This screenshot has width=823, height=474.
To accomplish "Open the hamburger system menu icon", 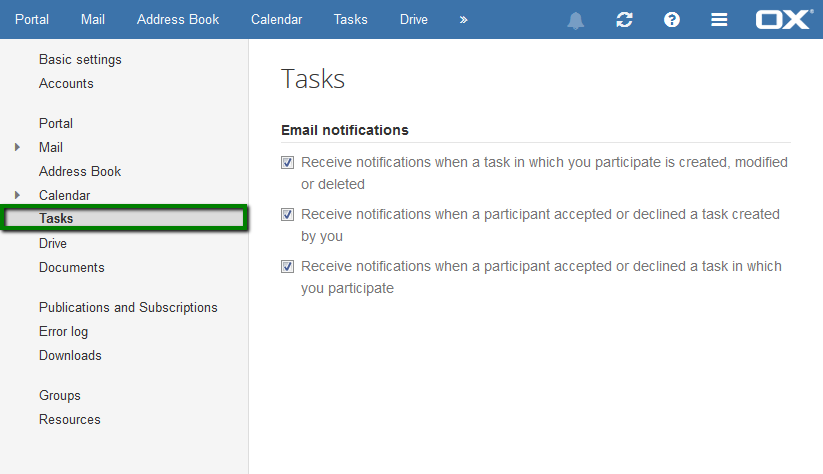I will 719,20.
